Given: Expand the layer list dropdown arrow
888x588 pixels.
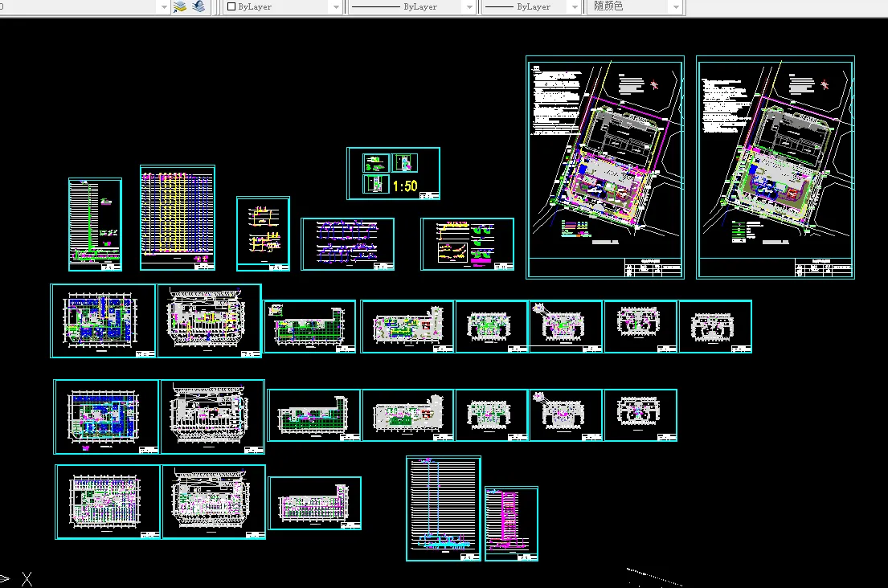Looking at the screenshot, I should 164,6.
